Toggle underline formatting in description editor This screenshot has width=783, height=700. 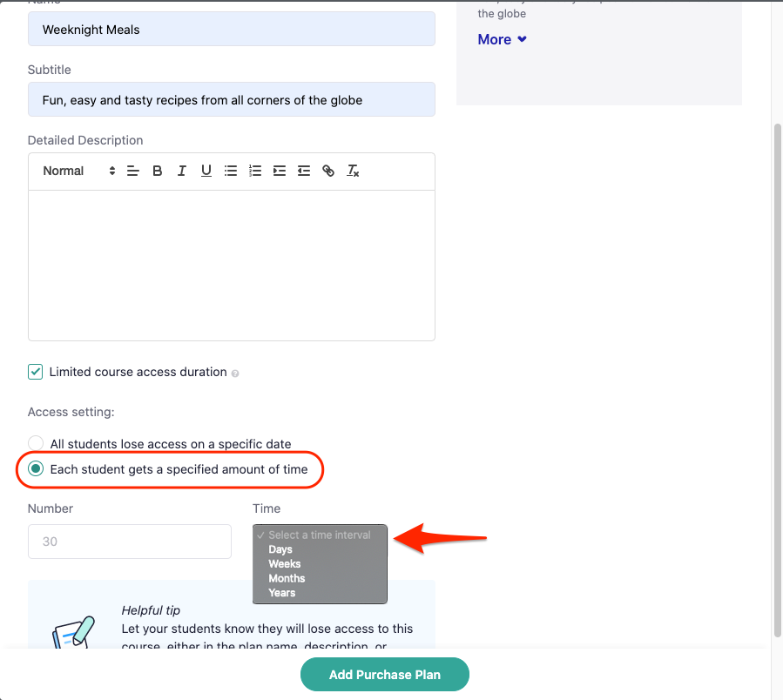206,172
